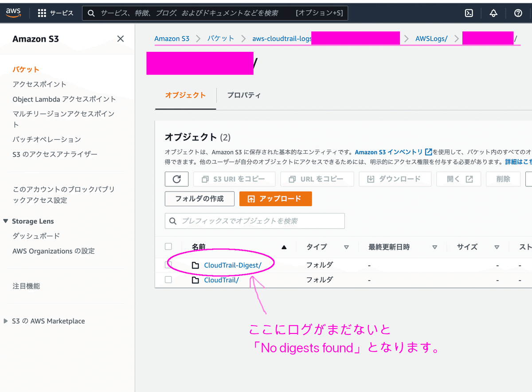Click the S3 URI をコピー button
The image size is (532, 392).
[x=234, y=179]
